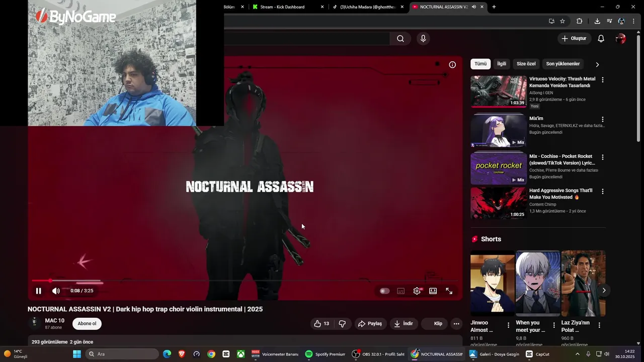Pause the video with the pause button
This screenshot has height=362, width=644.
38,291
